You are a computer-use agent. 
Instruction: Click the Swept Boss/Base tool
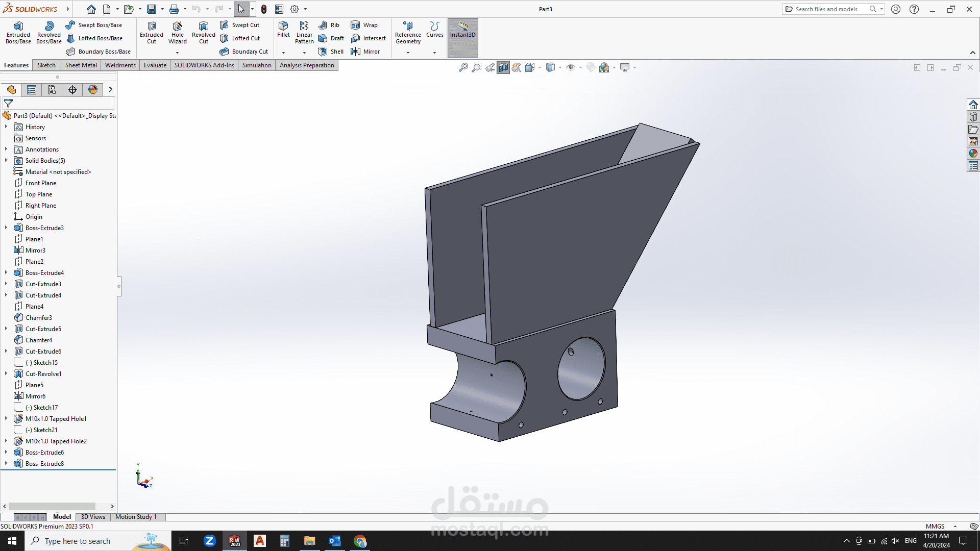coord(94,25)
